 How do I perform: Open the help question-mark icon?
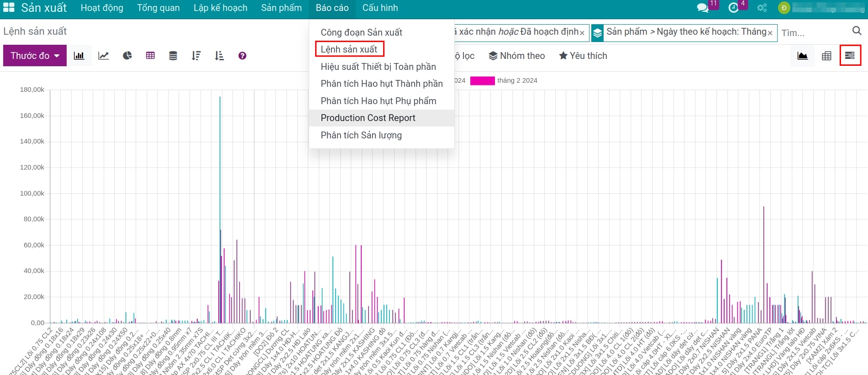point(242,56)
